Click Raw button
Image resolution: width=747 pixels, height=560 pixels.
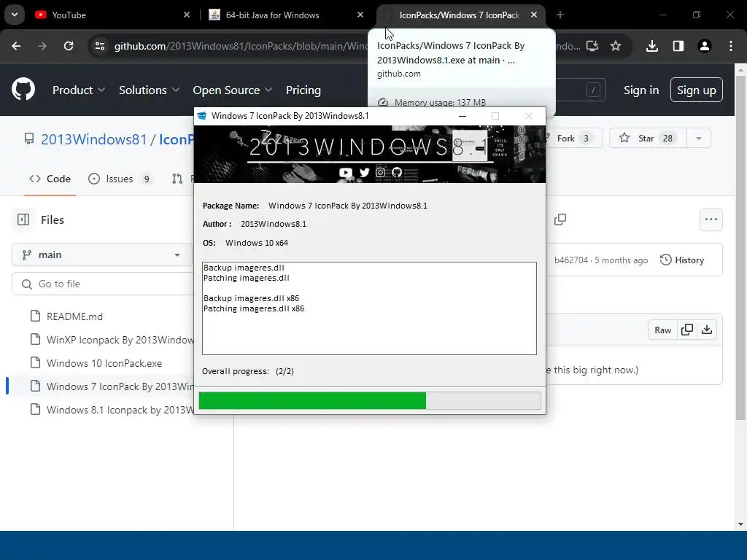coord(662,330)
